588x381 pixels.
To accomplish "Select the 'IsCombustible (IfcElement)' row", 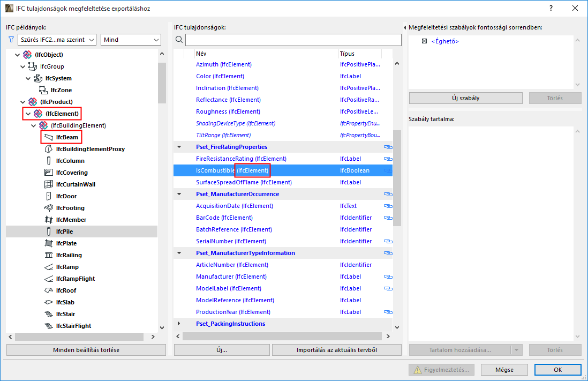I will coord(283,170).
